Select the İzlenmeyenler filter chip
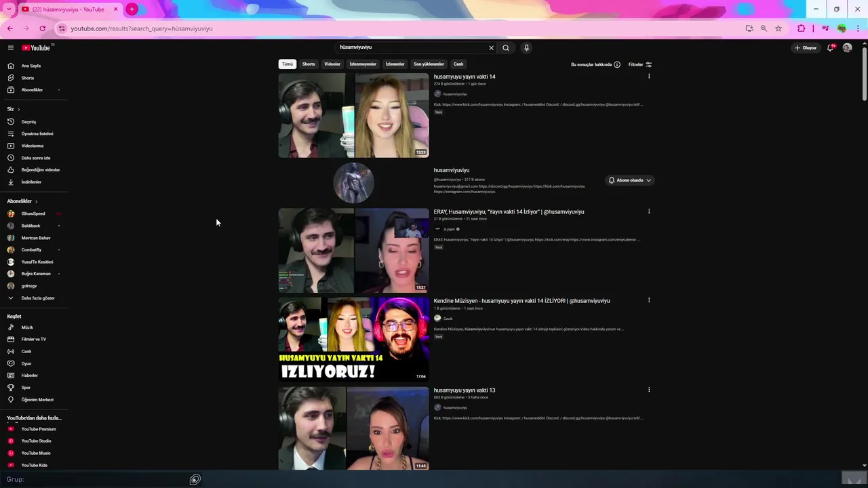Image resolution: width=868 pixels, height=488 pixels. [363, 64]
